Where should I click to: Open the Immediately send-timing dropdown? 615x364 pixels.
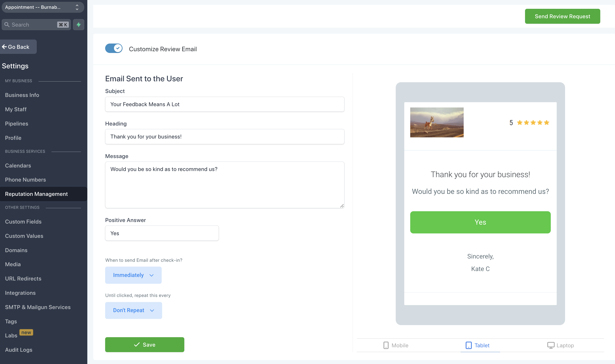point(133,275)
